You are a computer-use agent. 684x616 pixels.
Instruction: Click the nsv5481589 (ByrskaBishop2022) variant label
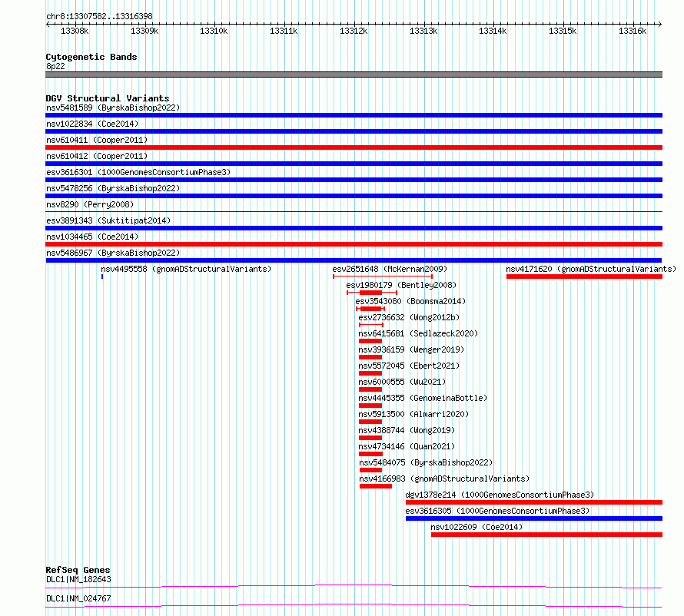[113, 108]
